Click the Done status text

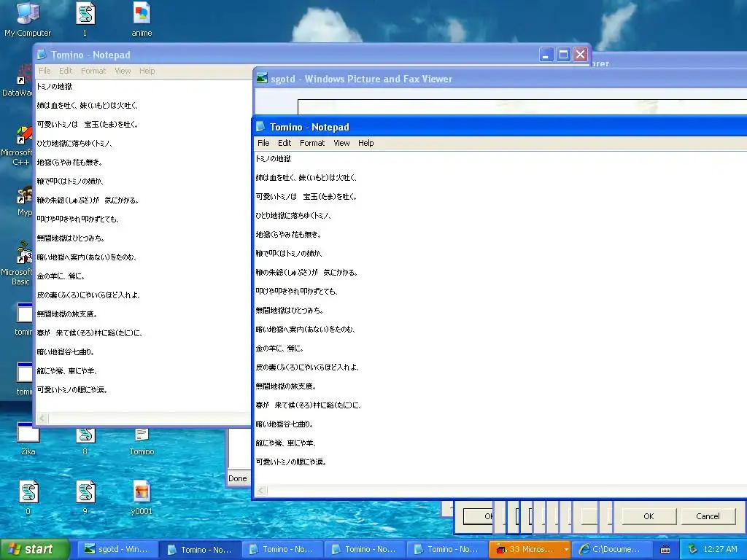[x=237, y=478]
